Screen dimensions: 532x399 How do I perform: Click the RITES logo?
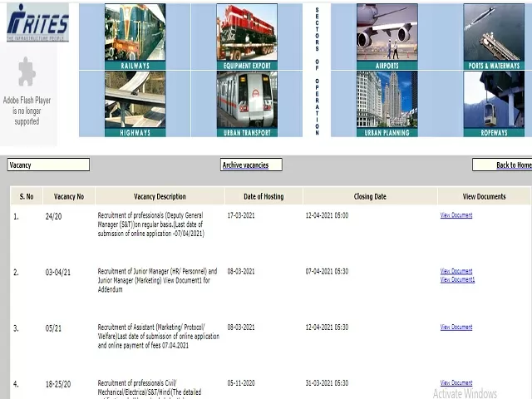[37, 22]
